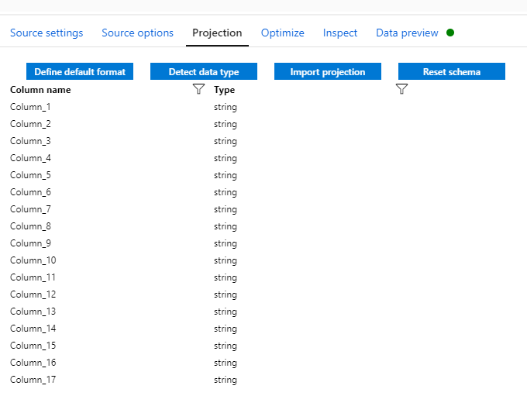Screen dimensions: 527x420
Task: Click the Reset schema button
Action: coord(452,71)
